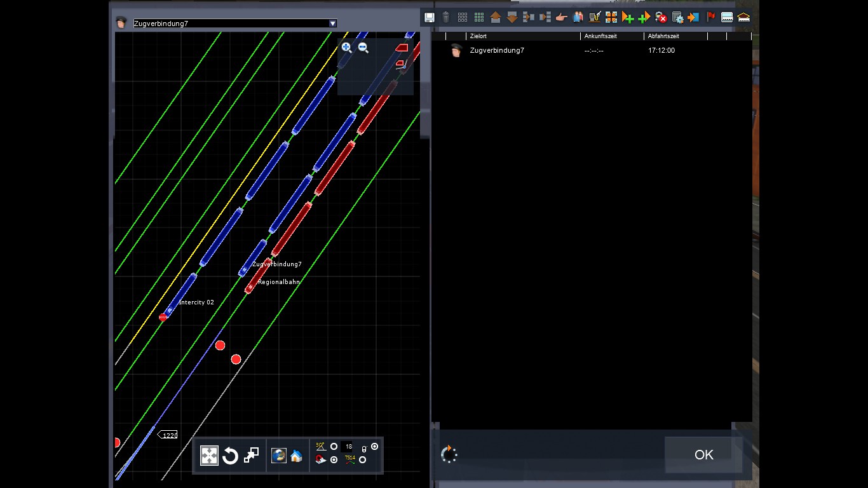The height and width of the screenshot is (488, 868).
Task: Click the circular rotate arrow icon
Action: coord(230,456)
